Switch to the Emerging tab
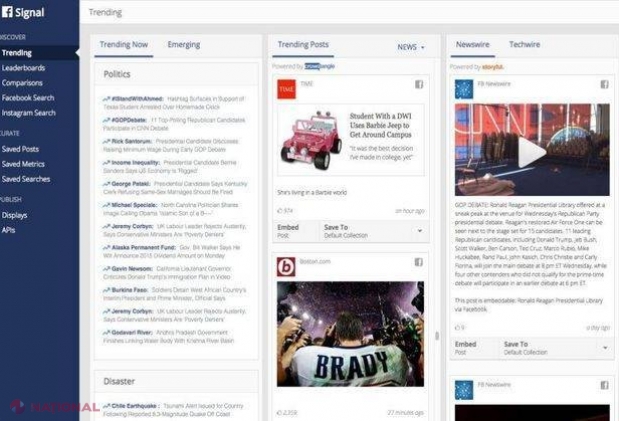The width and height of the screenshot is (619, 421). [x=184, y=45]
